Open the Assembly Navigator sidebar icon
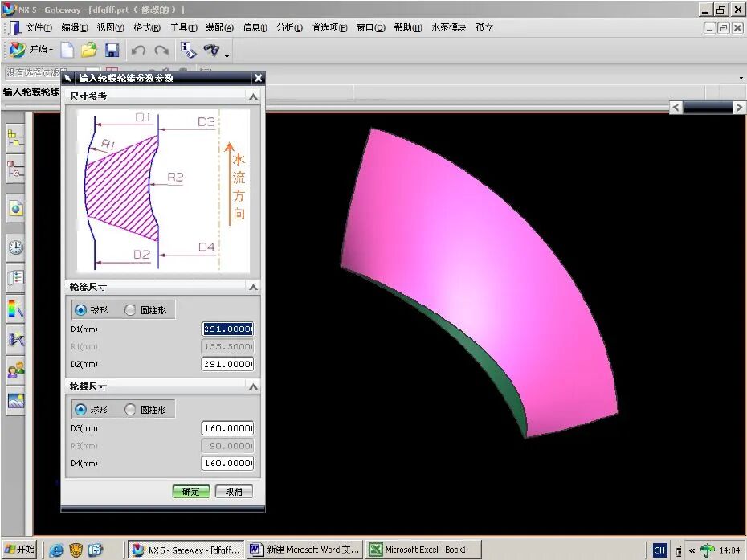 (15, 139)
